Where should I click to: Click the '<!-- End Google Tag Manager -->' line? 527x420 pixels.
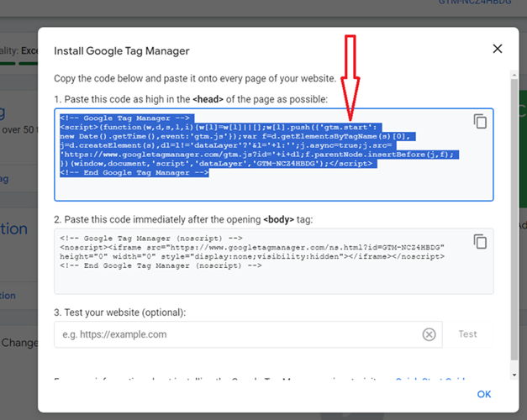click(x=134, y=173)
